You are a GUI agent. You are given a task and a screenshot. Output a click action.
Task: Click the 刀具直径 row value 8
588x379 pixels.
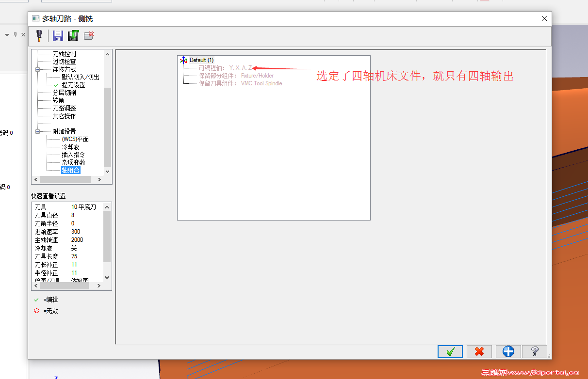coord(73,215)
